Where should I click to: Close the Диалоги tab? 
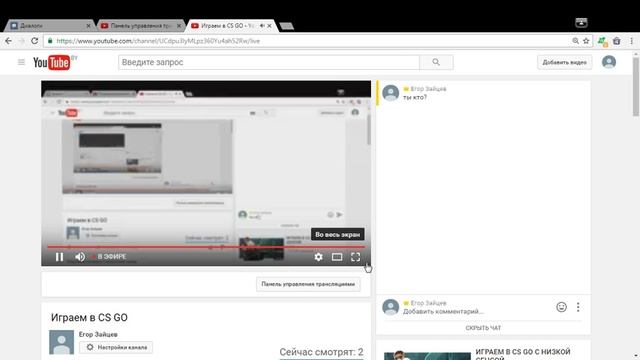click(x=89, y=26)
